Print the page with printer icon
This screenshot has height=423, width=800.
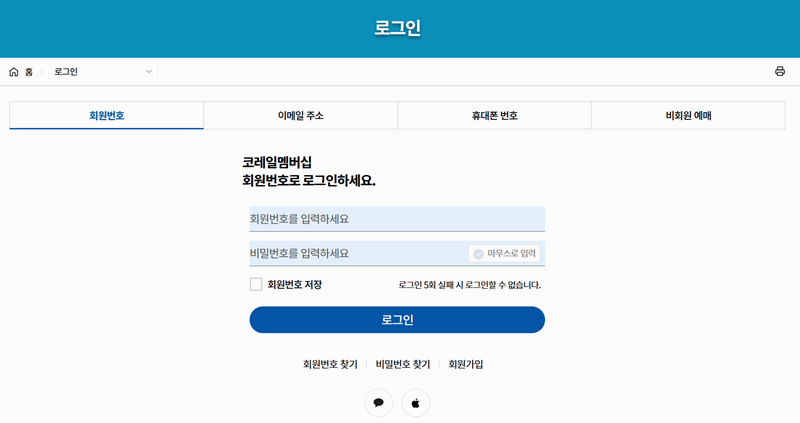[780, 71]
